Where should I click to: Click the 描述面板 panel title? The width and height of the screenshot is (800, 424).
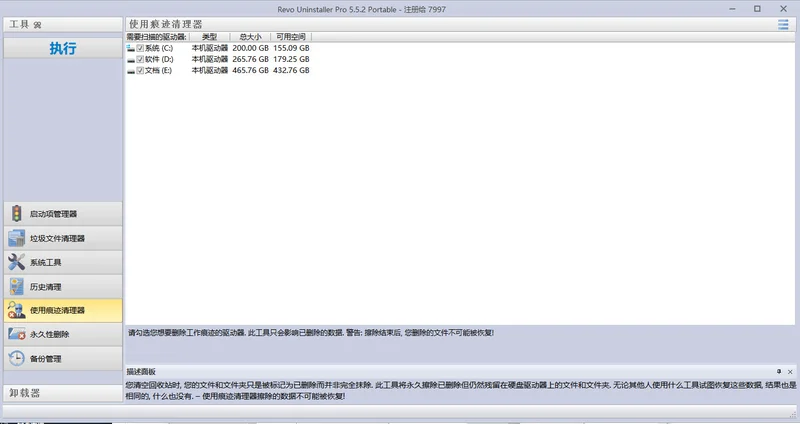click(141, 372)
